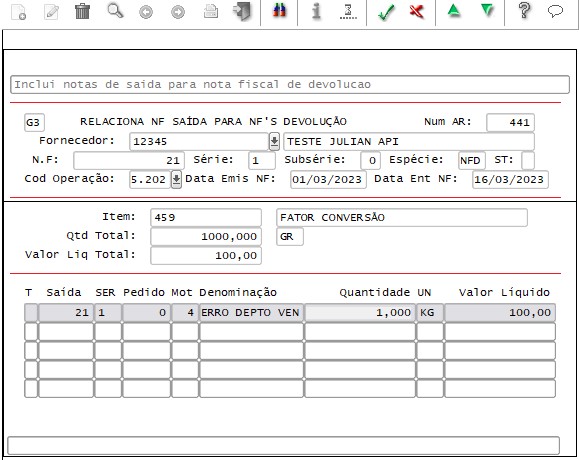Click the green down triangle icon
Image resolution: width=579 pixels, height=460 pixels.
point(487,10)
